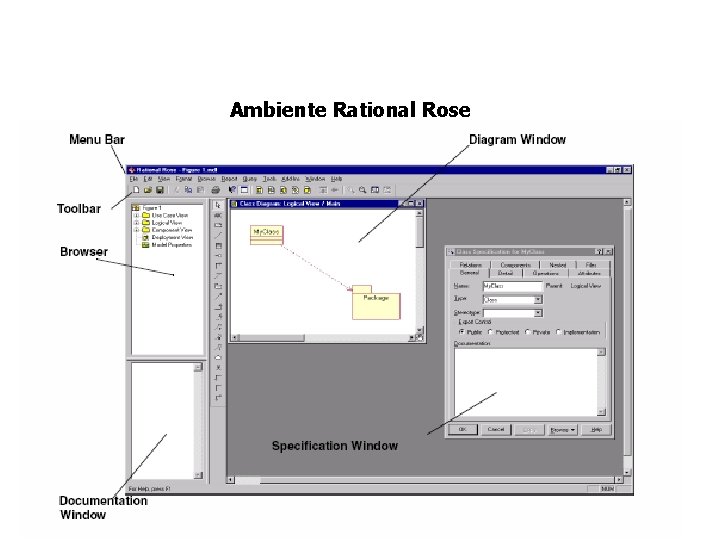
Task: Click the Open folder toolbar icon
Action: [147, 190]
